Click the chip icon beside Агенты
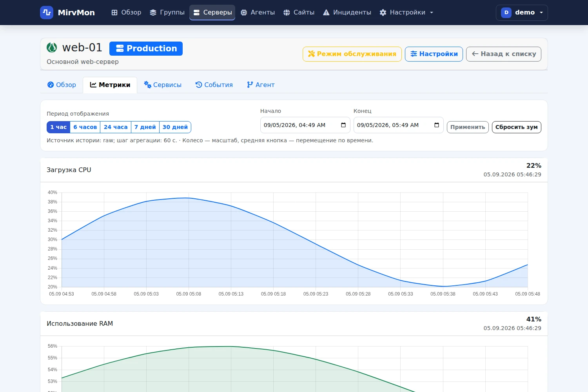This screenshot has height=392, width=588. tap(244, 13)
